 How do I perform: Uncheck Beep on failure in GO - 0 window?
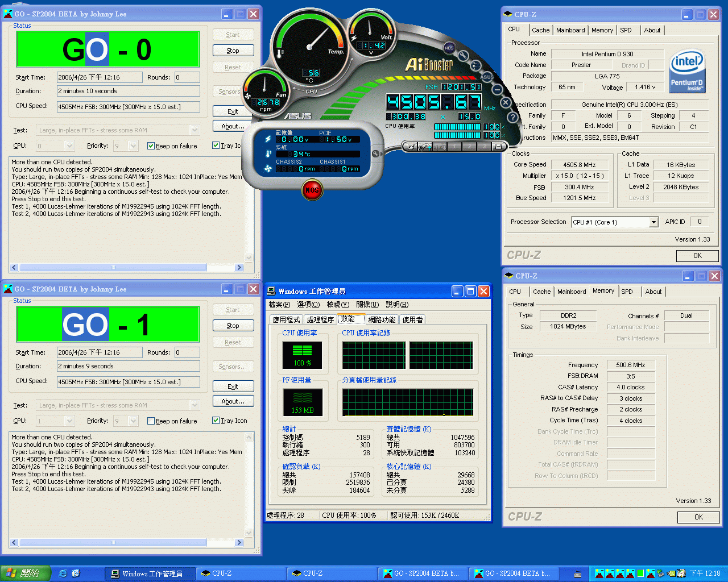click(150, 146)
